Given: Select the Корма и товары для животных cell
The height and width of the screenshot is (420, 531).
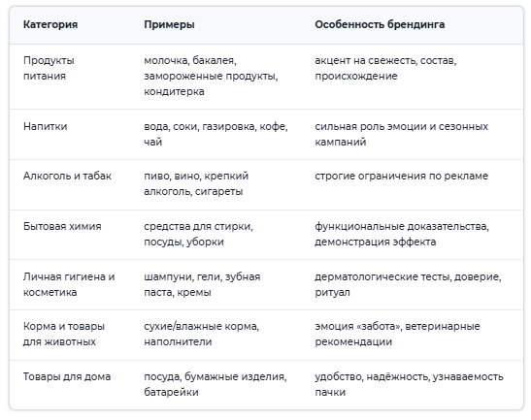Looking at the screenshot, I should (x=64, y=334).
